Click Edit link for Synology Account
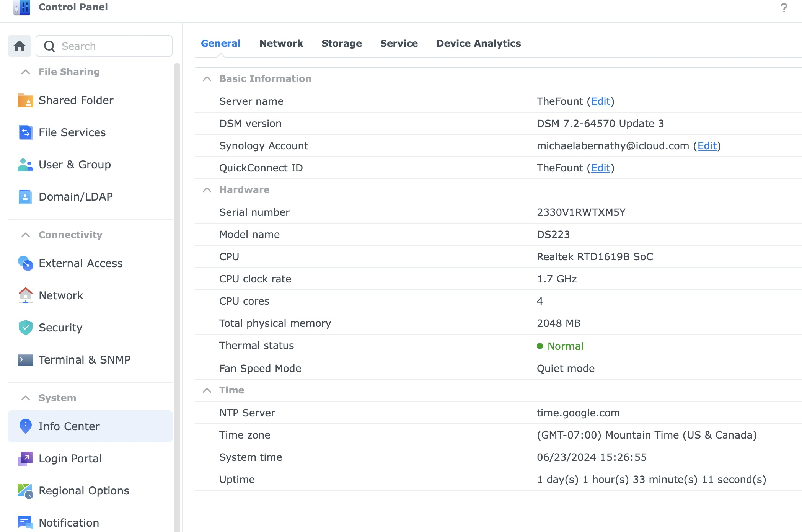The image size is (802, 532). 707,146
